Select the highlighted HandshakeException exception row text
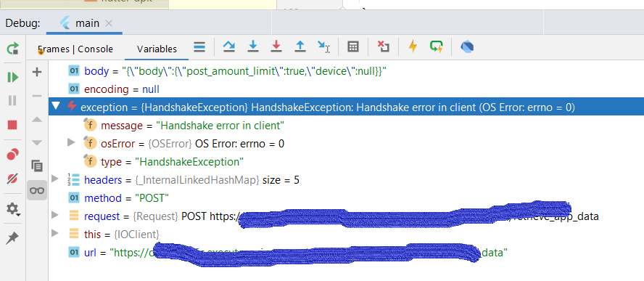This screenshot has height=281, width=644. [328, 107]
